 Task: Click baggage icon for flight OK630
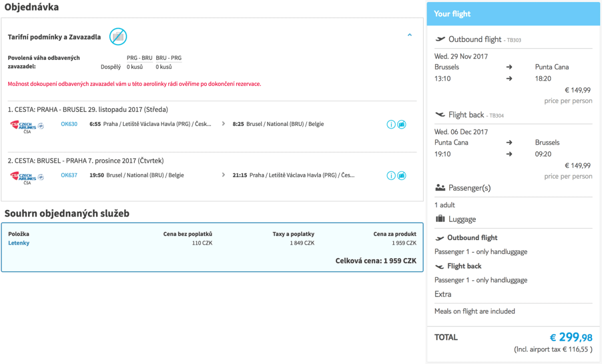pyautogui.click(x=402, y=124)
